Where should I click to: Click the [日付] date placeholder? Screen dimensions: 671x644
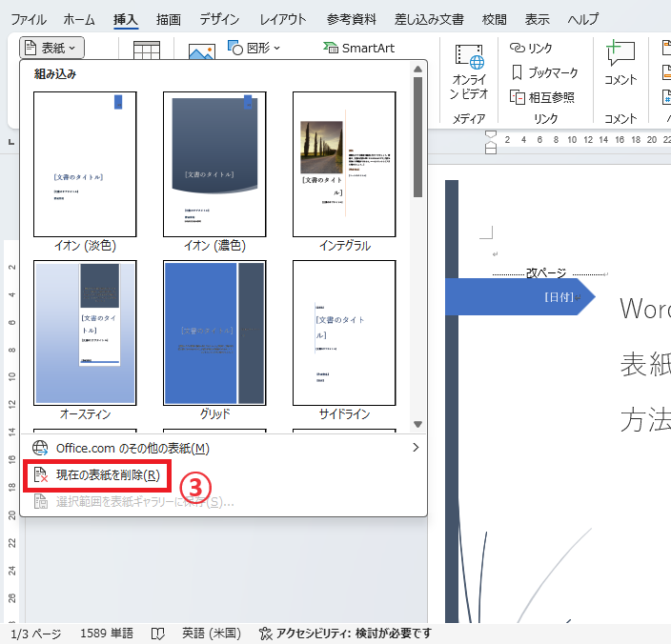[559, 297]
